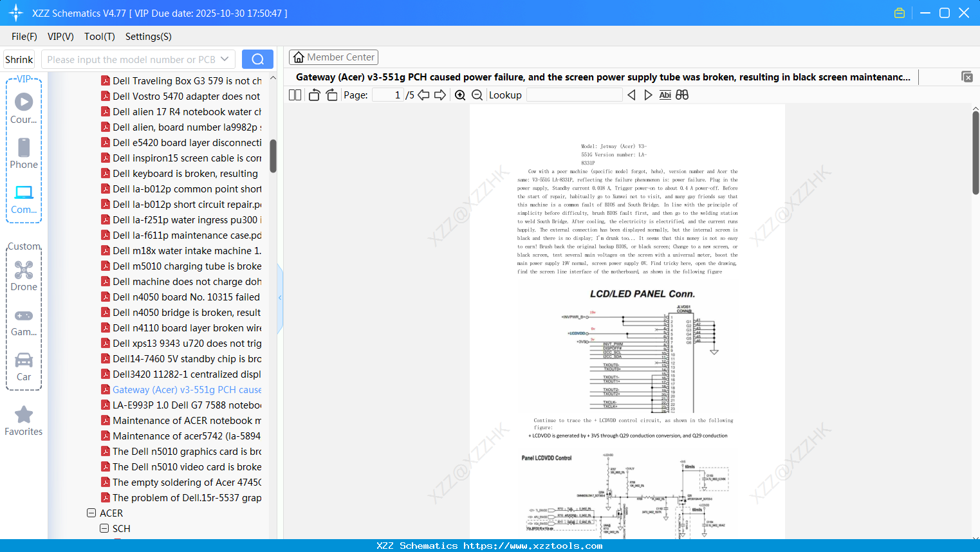Open 'Dell m18x water intake machine' file
Image resolution: width=980 pixels, height=552 pixels.
click(187, 250)
